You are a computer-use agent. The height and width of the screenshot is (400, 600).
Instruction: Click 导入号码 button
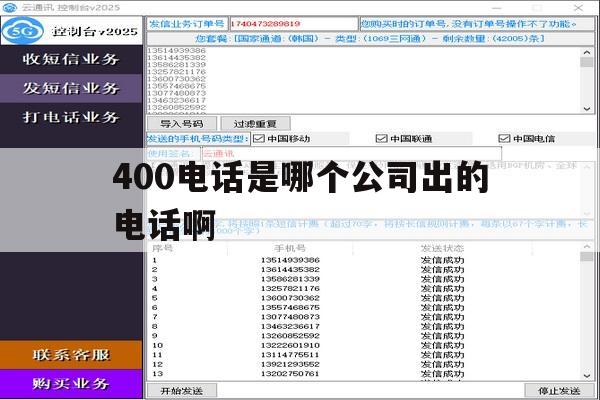pyautogui.click(x=182, y=124)
